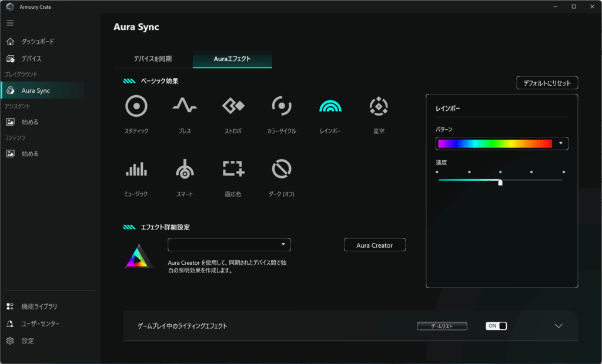Open デバイス from the sidebar
This screenshot has width=602, height=364.
pos(32,59)
